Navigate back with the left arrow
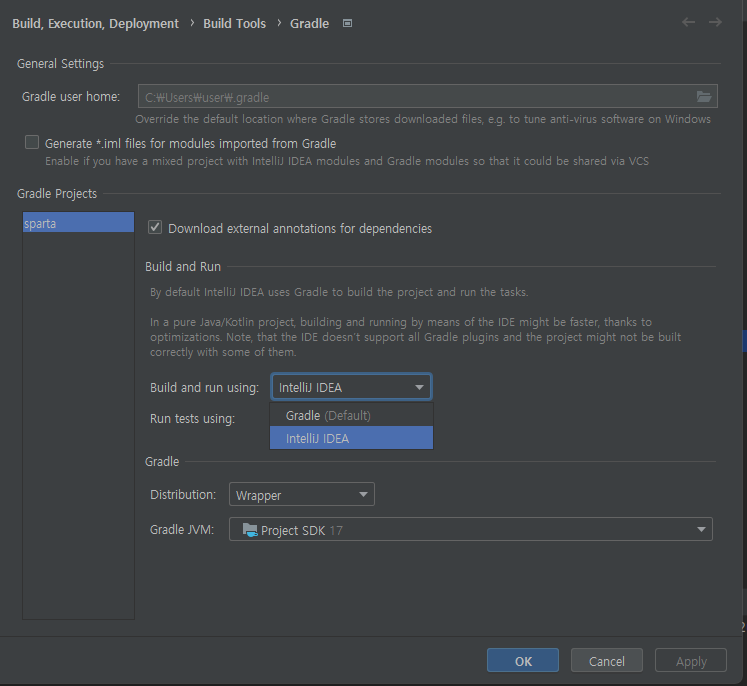 pyautogui.click(x=688, y=22)
